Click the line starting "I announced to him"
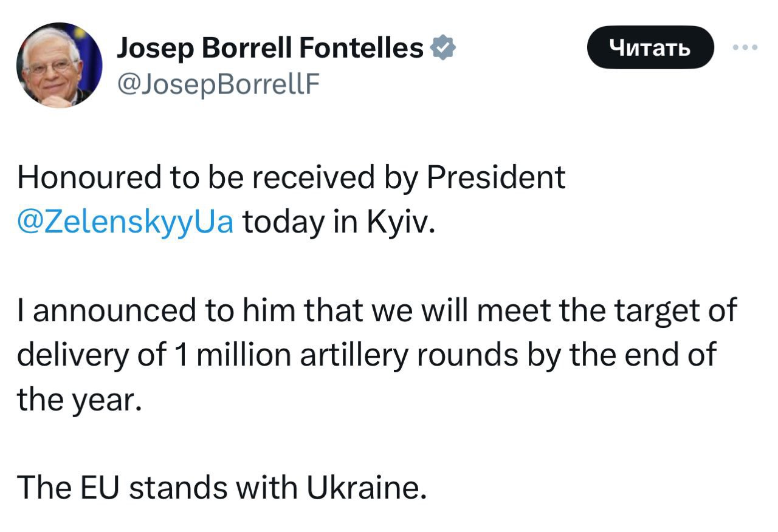 (376, 310)
